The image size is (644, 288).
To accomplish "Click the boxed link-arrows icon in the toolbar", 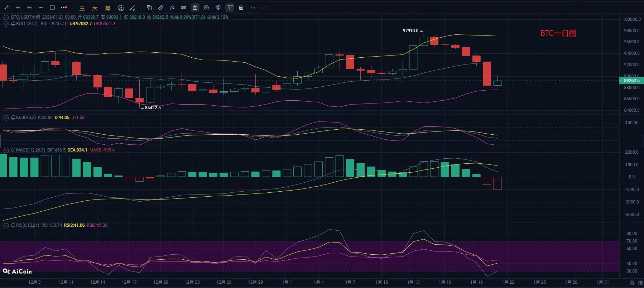I will coord(121,8).
